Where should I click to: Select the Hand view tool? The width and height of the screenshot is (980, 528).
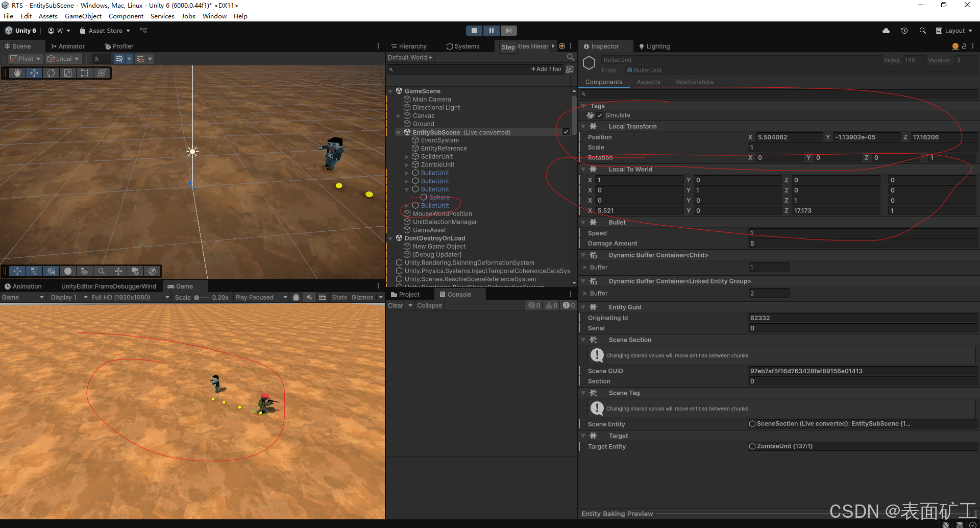(x=17, y=73)
